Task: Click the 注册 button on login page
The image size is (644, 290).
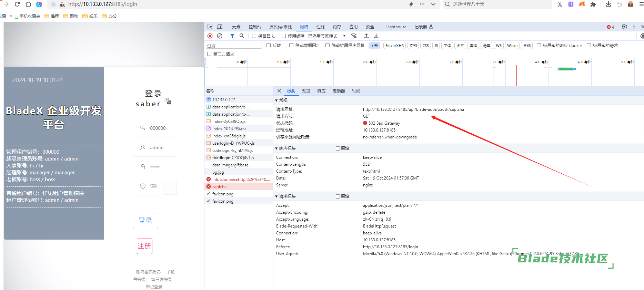Action: click(x=144, y=246)
